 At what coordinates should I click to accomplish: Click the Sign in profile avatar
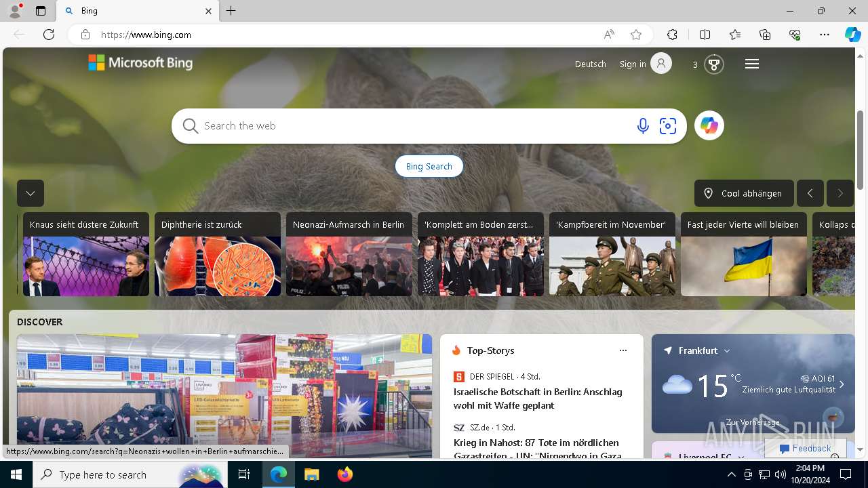661,64
